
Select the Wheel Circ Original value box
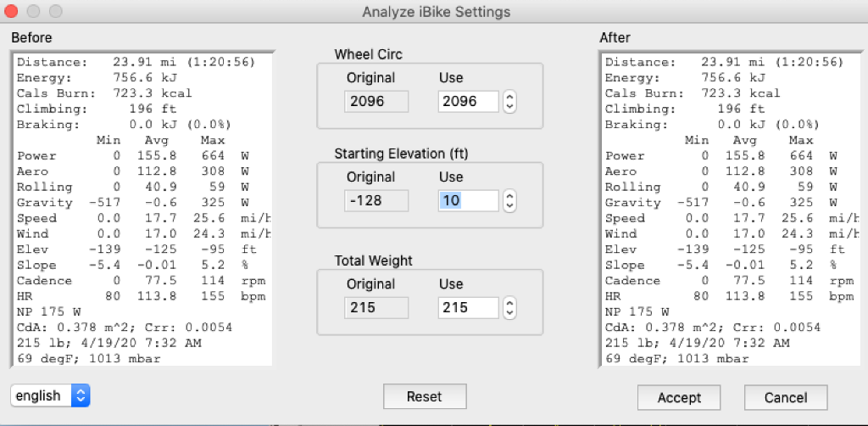377,102
